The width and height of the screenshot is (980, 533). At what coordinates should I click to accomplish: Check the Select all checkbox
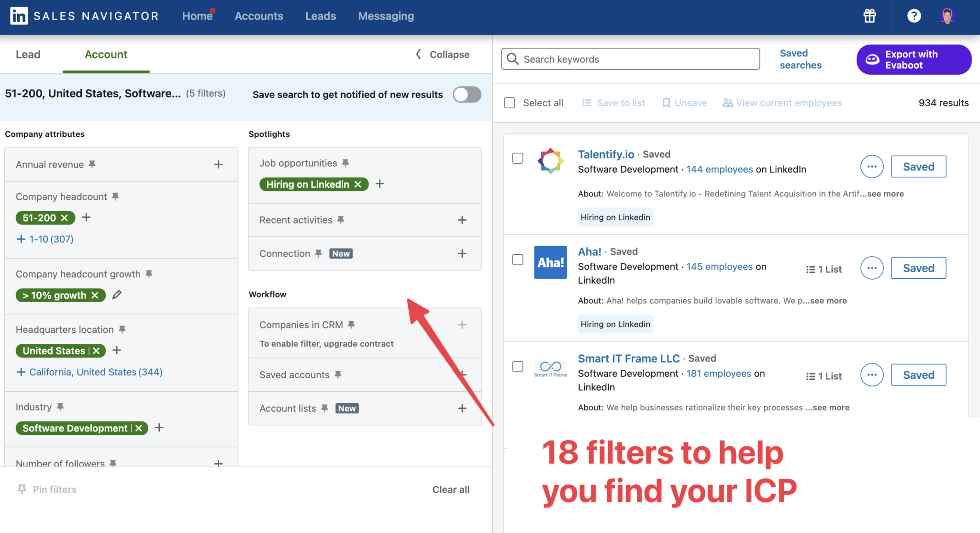click(x=510, y=102)
